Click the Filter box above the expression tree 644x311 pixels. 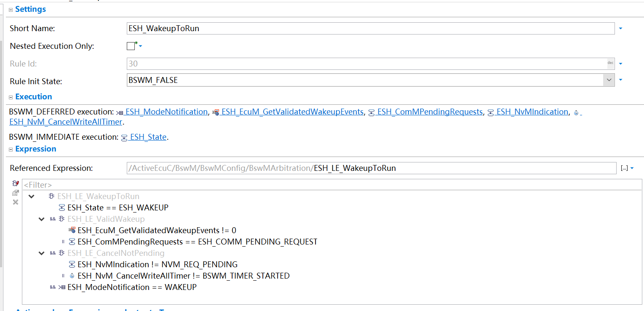tap(332, 185)
